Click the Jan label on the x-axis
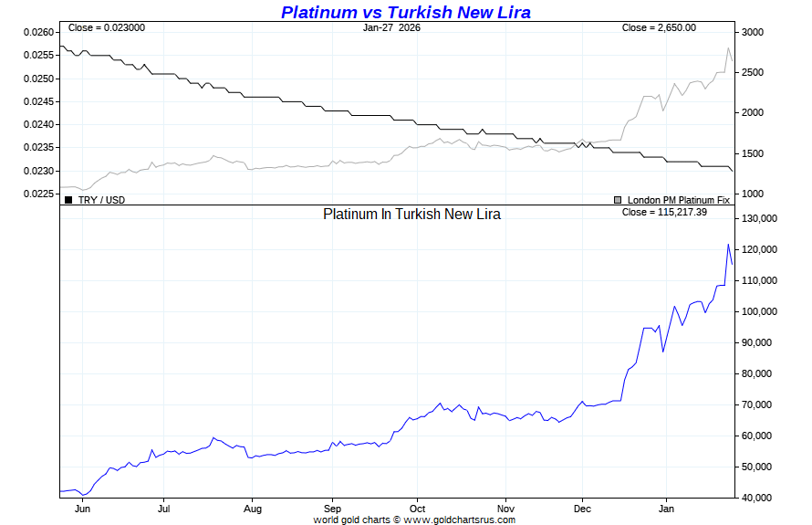 pos(667,509)
